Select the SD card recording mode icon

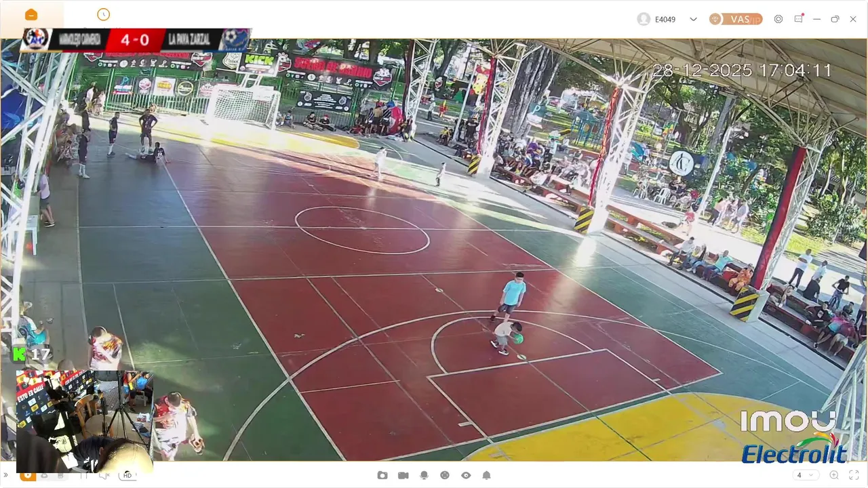tap(60, 475)
